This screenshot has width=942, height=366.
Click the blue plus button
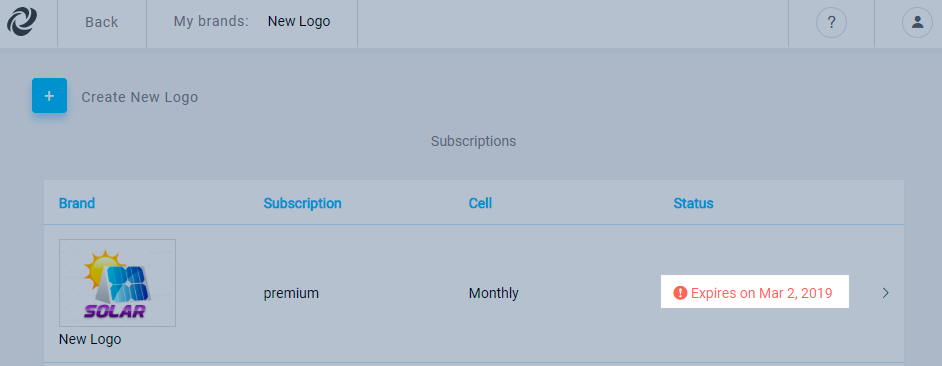tap(49, 96)
